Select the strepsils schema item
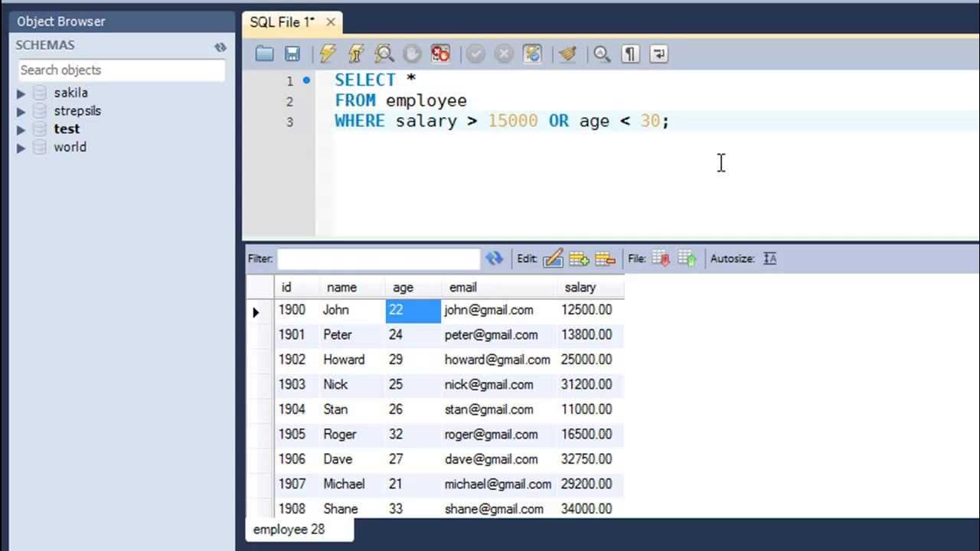This screenshot has width=980, height=551. [x=77, y=111]
